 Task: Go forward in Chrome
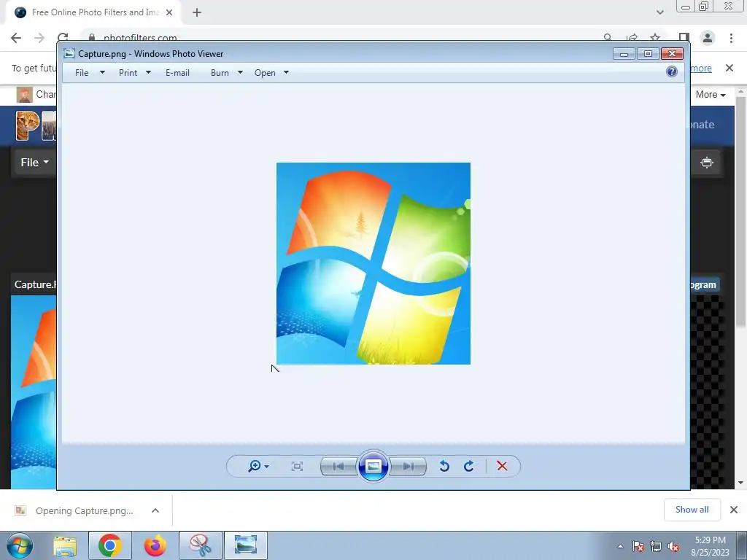[x=39, y=38]
